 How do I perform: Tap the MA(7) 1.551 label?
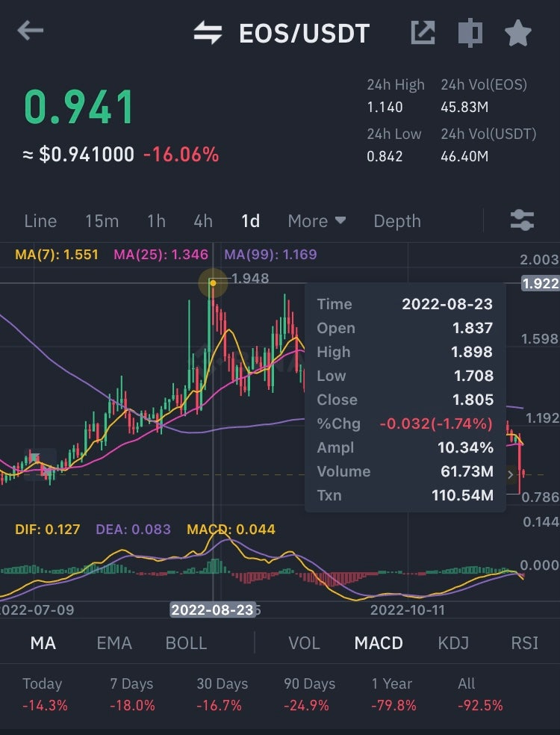[57, 255]
